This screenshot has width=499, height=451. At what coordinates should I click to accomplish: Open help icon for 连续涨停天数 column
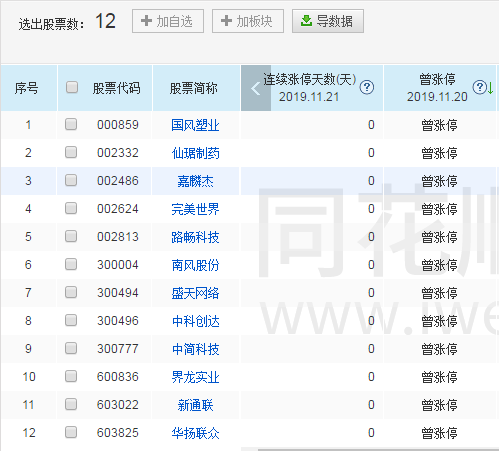pos(367,87)
